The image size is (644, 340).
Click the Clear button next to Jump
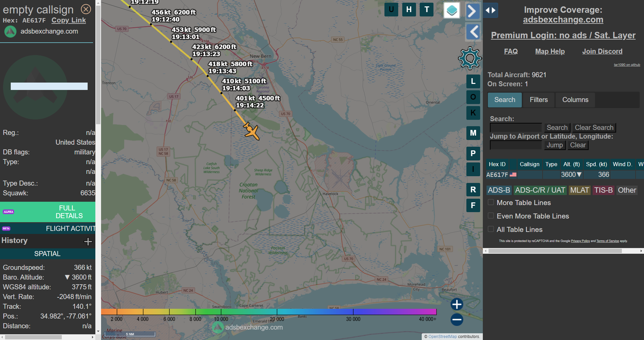(578, 145)
